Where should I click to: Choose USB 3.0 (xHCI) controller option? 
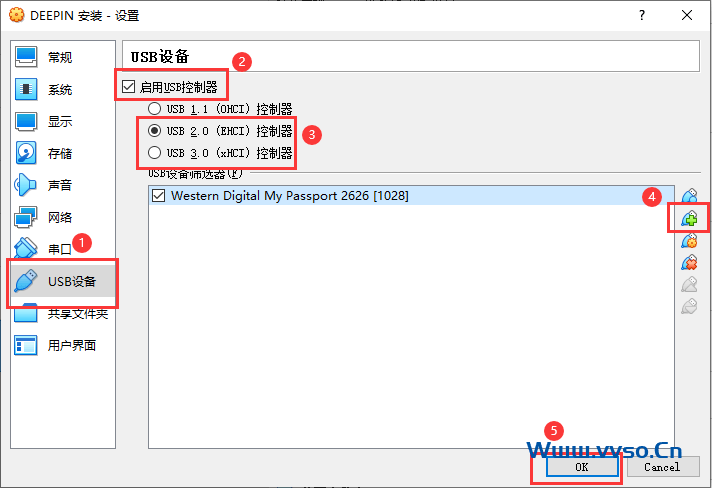pyautogui.click(x=154, y=153)
